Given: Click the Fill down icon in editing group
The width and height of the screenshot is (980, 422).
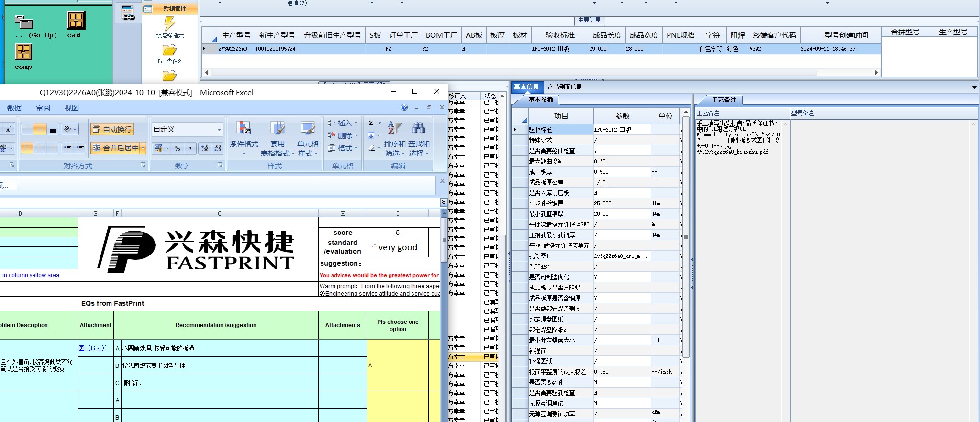Looking at the screenshot, I should (371, 135).
